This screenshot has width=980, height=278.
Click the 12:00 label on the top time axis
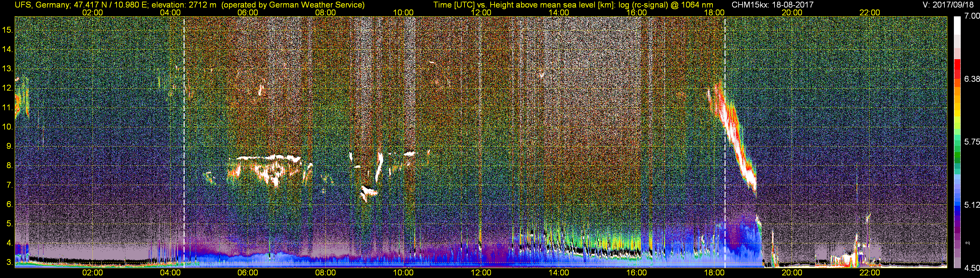click(x=481, y=12)
